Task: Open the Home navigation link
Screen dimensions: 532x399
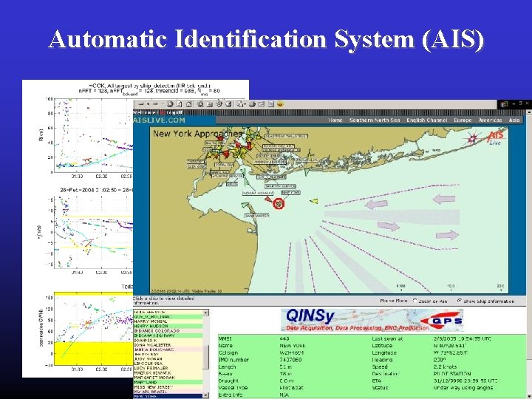Action: (335, 120)
